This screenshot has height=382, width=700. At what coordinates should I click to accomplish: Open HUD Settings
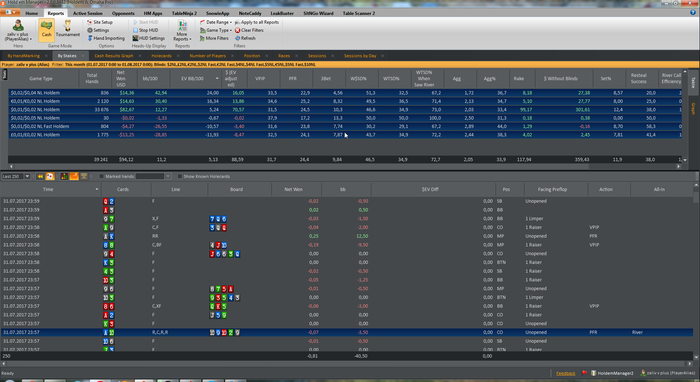click(x=149, y=38)
